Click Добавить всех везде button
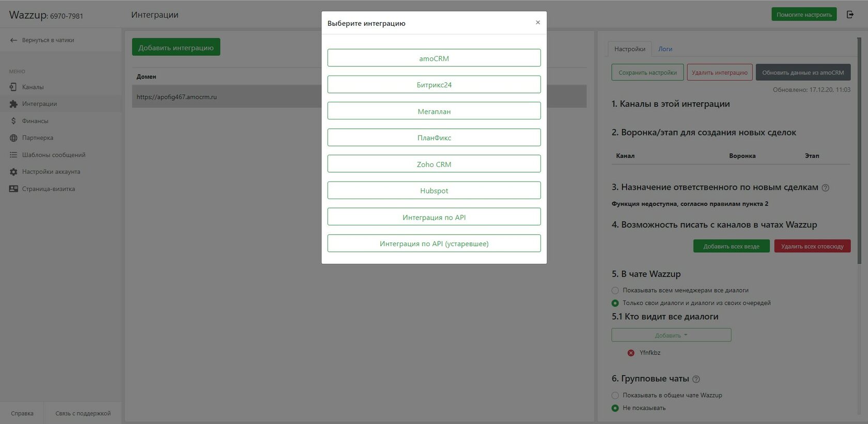The width and height of the screenshot is (868, 424). pos(731,246)
